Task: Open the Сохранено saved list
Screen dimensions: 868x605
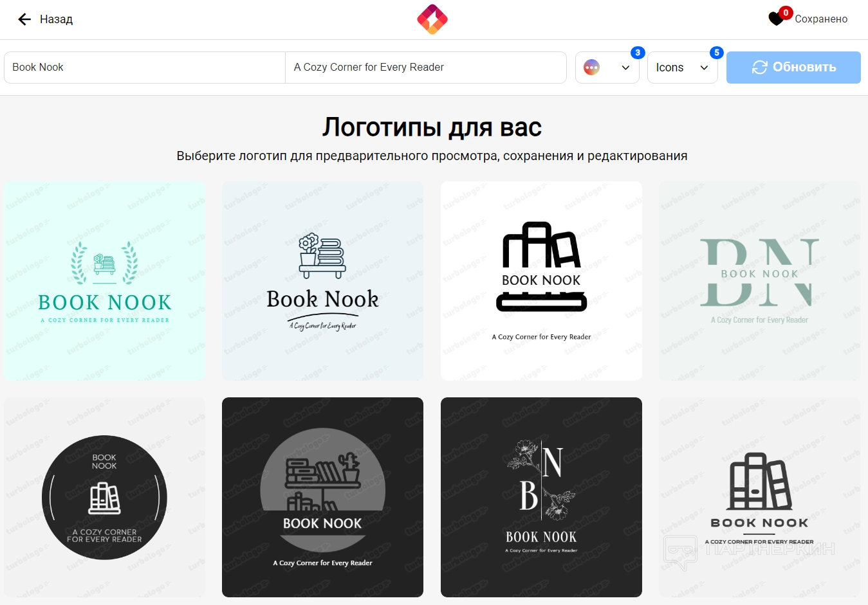Action: (x=821, y=19)
